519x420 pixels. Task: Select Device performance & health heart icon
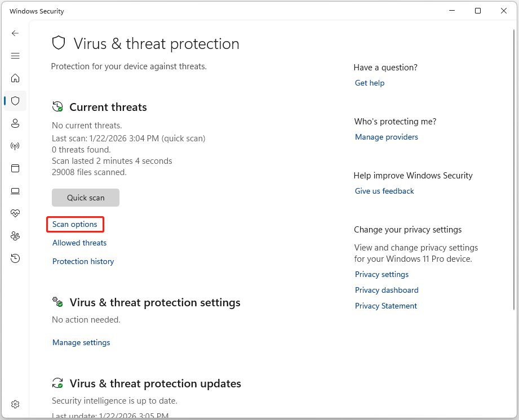click(15, 213)
